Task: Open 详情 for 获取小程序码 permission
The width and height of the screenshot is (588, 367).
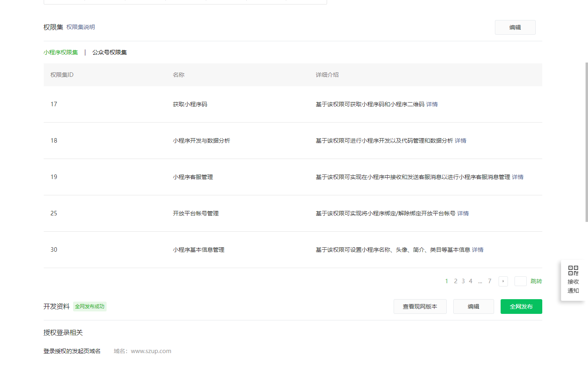Action: point(432,104)
